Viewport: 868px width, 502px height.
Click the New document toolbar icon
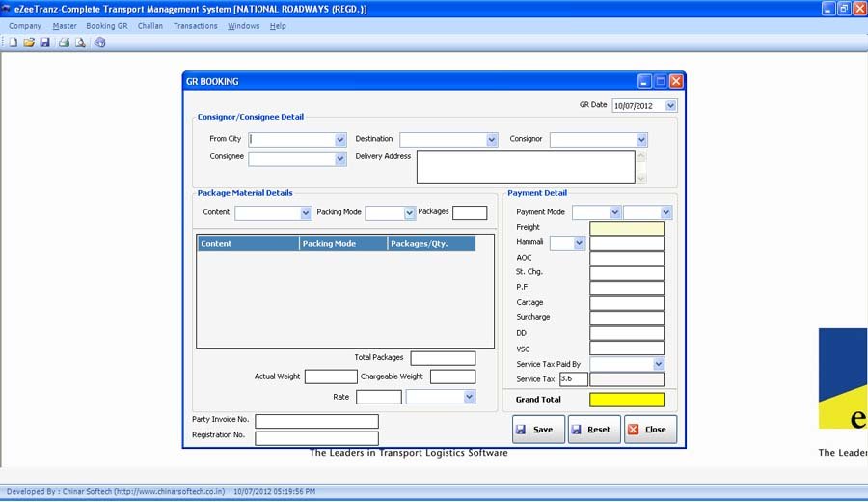coord(13,42)
